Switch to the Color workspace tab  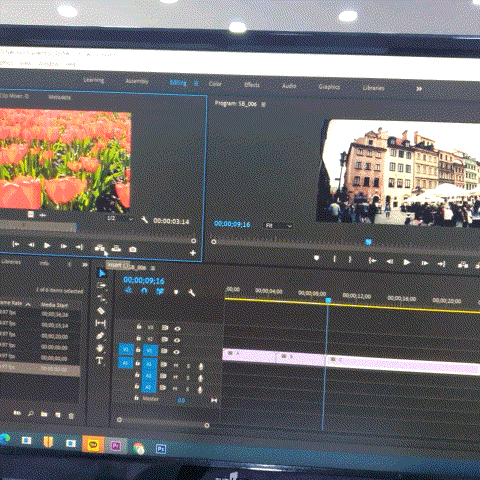[215, 84]
